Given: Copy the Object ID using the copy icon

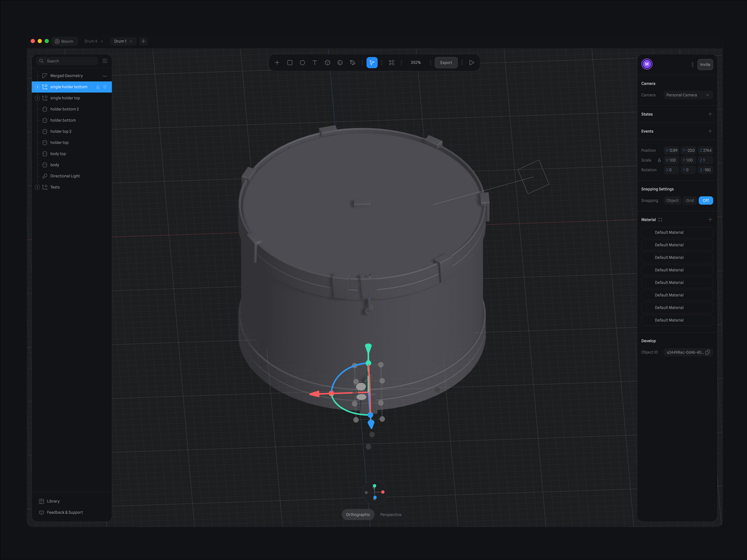Looking at the screenshot, I should coord(708,352).
